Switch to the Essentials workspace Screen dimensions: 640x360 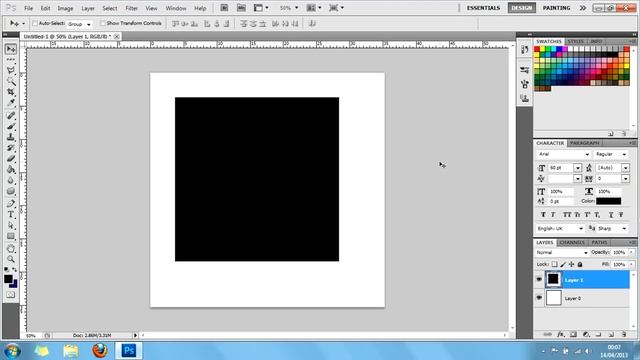(x=483, y=8)
